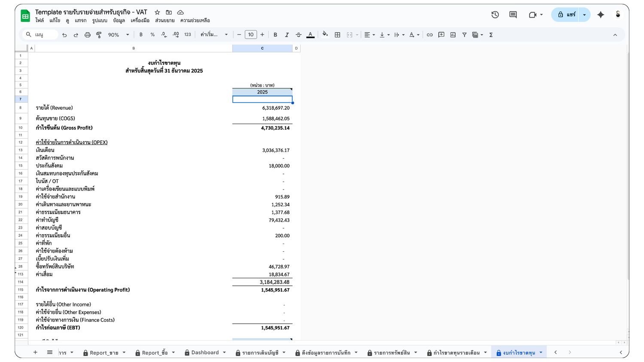Open the fill color picker
Image resolution: width=644 pixels, height=362 pixels.
(x=325, y=35)
